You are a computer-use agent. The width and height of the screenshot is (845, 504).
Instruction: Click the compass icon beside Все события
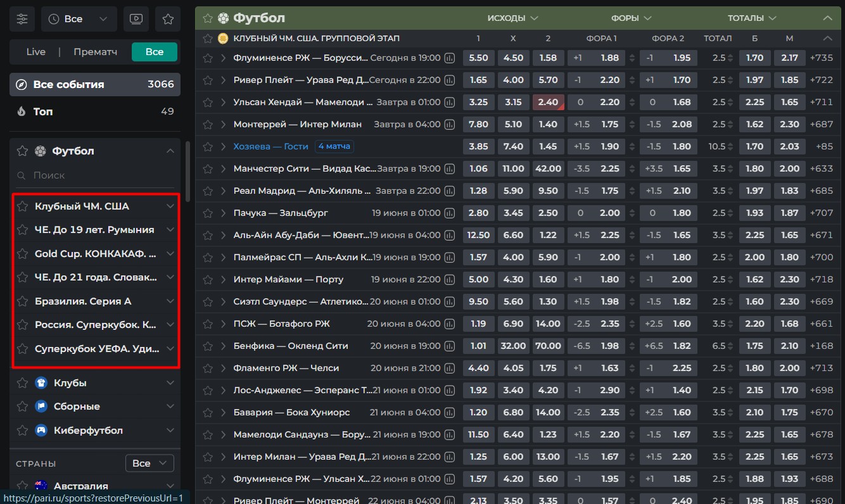click(x=22, y=84)
